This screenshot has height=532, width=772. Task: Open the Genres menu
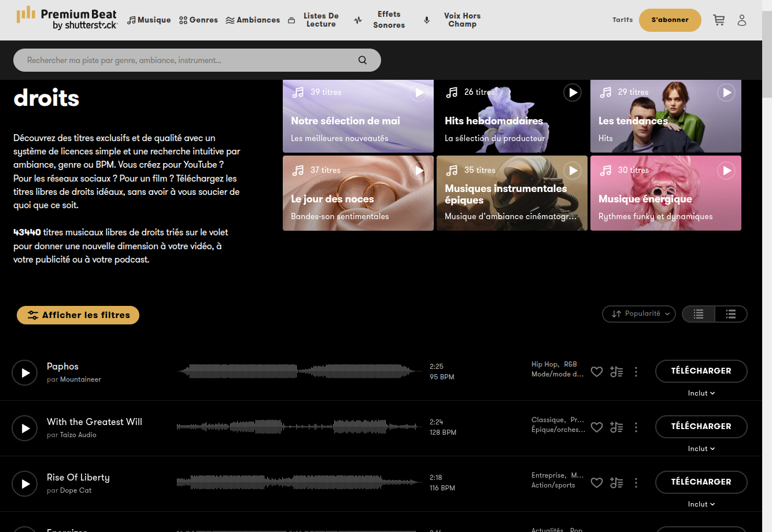pos(198,20)
